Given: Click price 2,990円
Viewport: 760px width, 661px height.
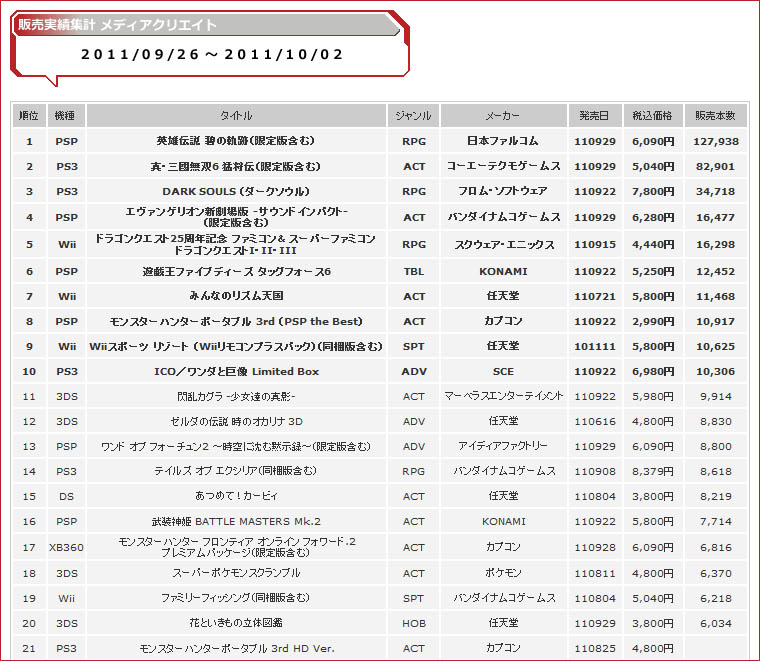Looking at the screenshot, I should pos(653,322).
